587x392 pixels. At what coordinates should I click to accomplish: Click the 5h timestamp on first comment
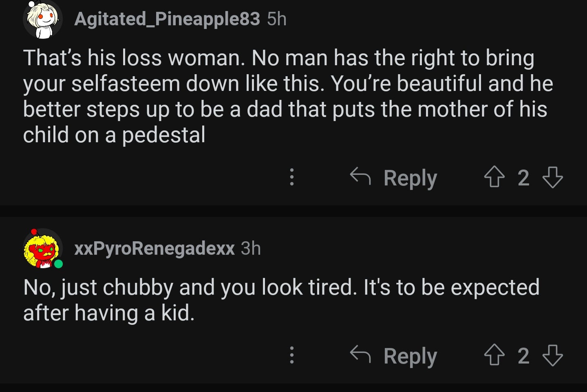click(277, 19)
